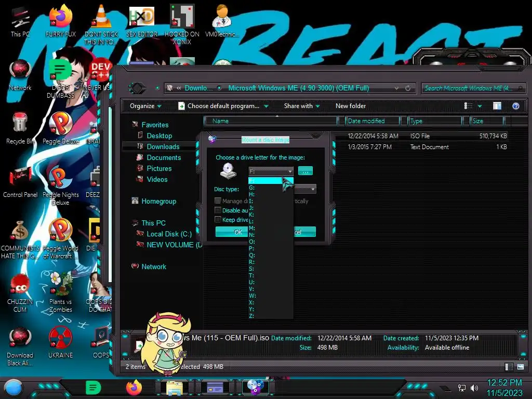Click the volume speaker tray icon
Screen dimensions: 532x399
click(474, 388)
